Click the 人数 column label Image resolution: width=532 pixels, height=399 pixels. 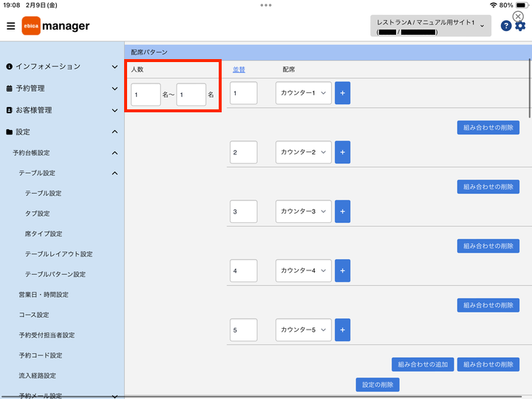(137, 69)
